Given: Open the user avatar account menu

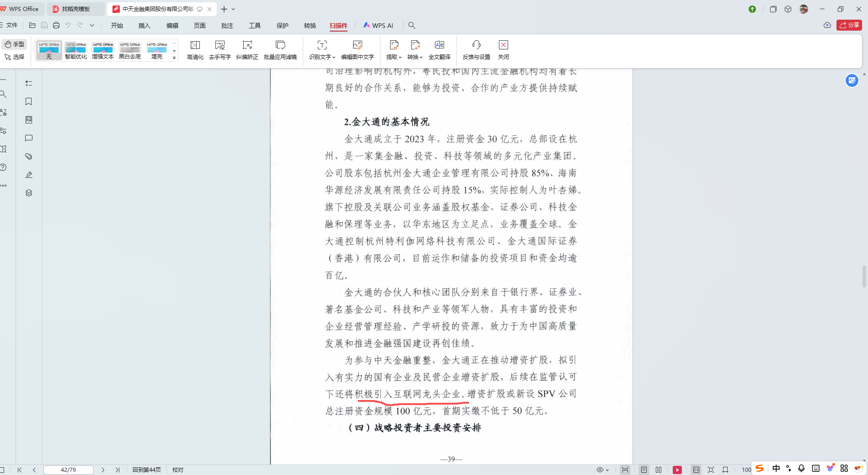Looking at the screenshot, I should coord(804,9).
